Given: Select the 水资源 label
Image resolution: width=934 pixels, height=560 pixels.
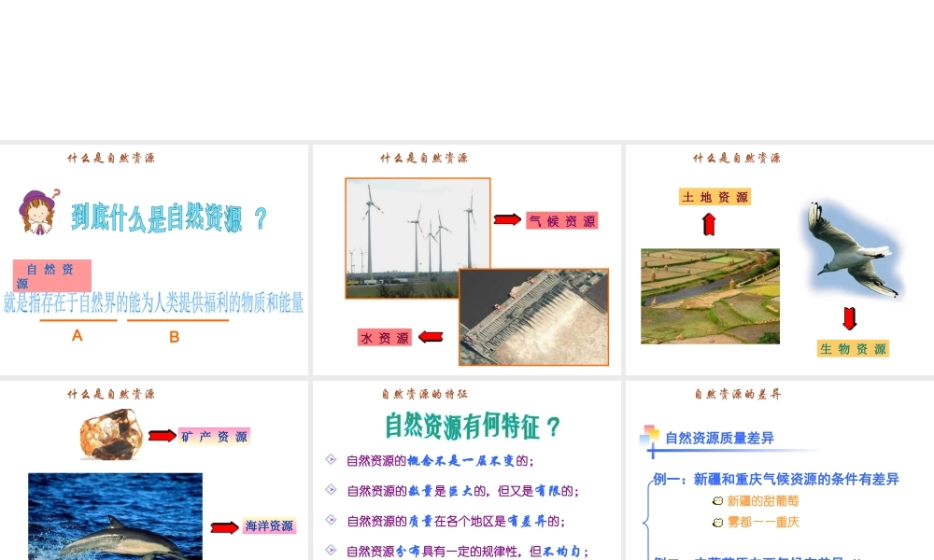Looking at the screenshot, I should coord(385,338).
